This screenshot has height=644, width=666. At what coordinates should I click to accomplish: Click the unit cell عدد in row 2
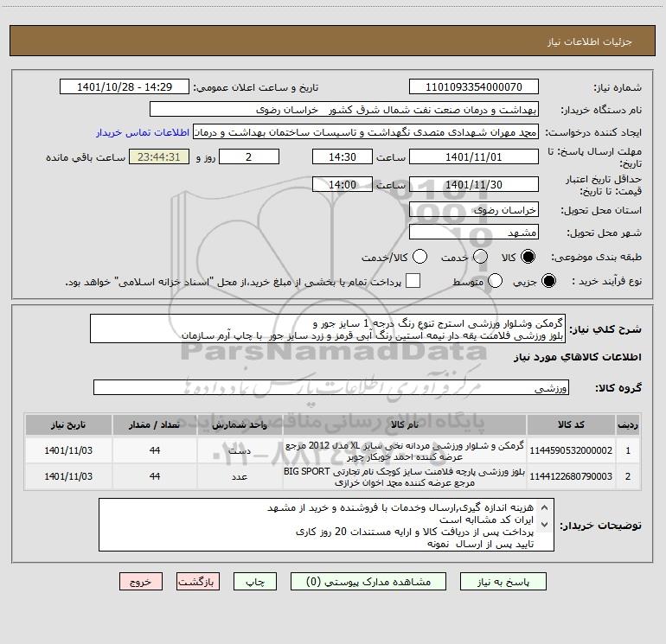click(240, 477)
